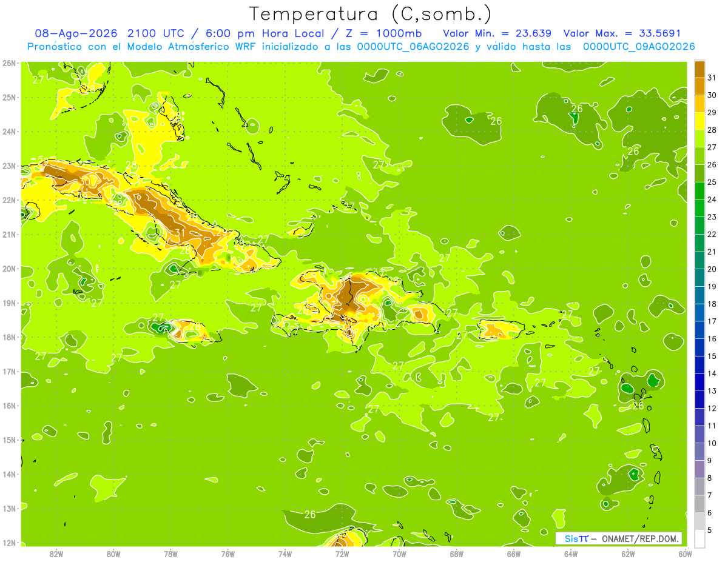Click the 16N latitude axis label

[9, 406]
